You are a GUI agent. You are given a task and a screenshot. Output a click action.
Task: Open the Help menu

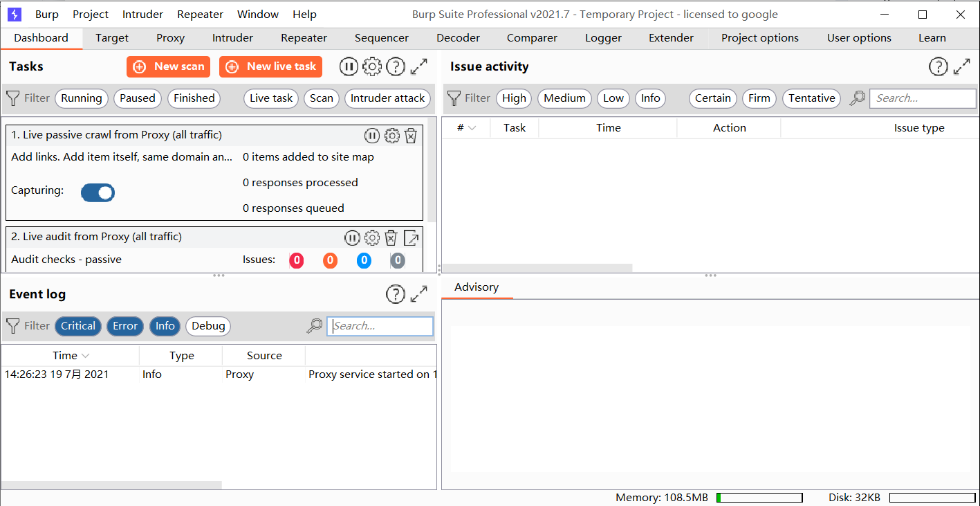point(304,14)
